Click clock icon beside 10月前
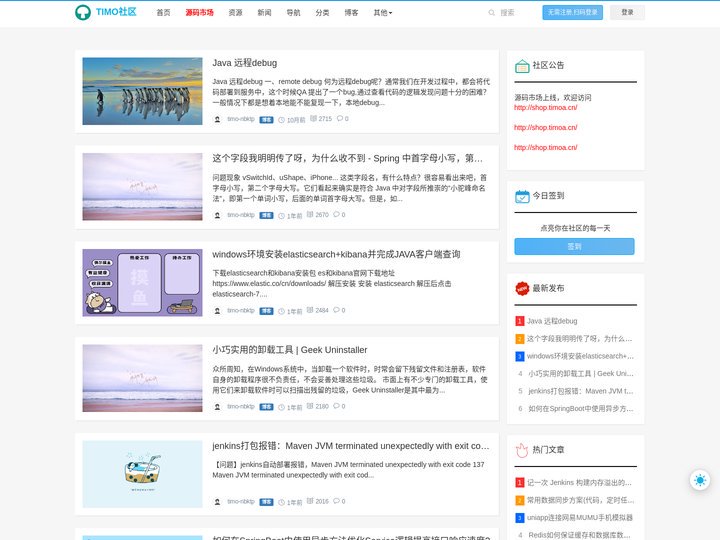 (281, 120)
